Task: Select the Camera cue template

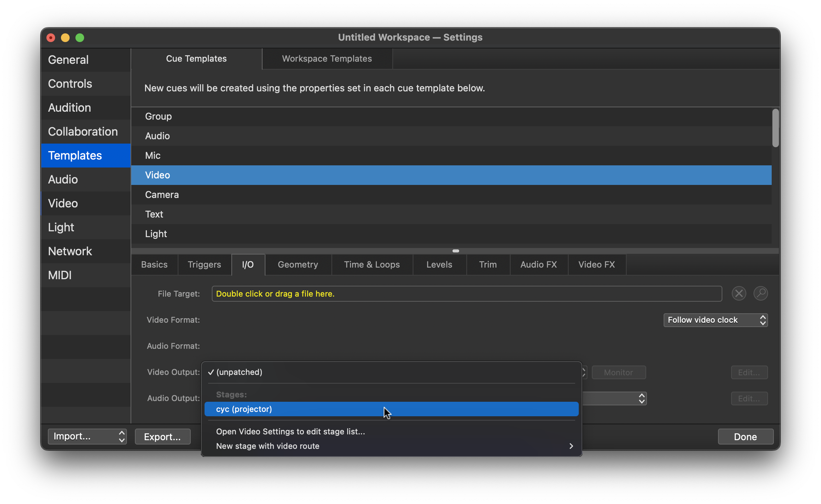Action: (451, 195)
